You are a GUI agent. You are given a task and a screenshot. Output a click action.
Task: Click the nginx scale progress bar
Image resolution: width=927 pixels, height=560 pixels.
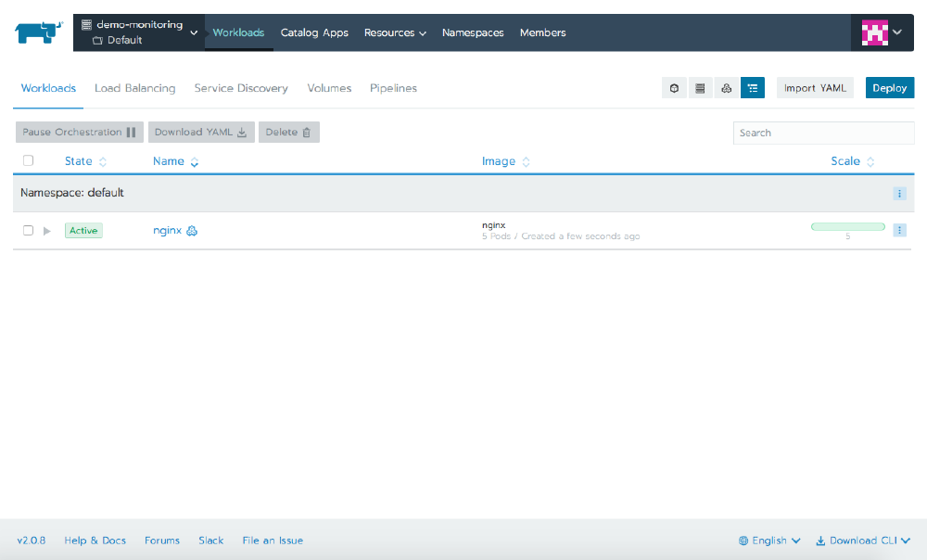point(847,225)
